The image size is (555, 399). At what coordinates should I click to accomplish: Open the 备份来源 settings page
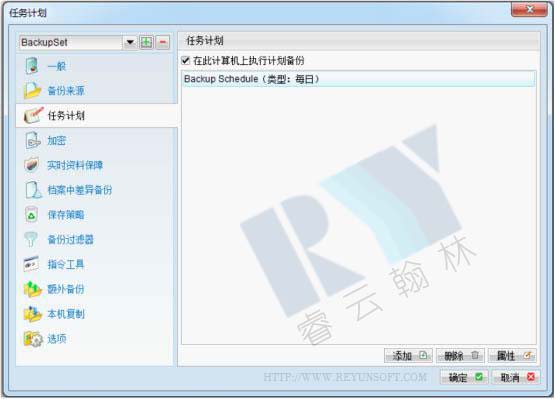click(x=66, y=91)
